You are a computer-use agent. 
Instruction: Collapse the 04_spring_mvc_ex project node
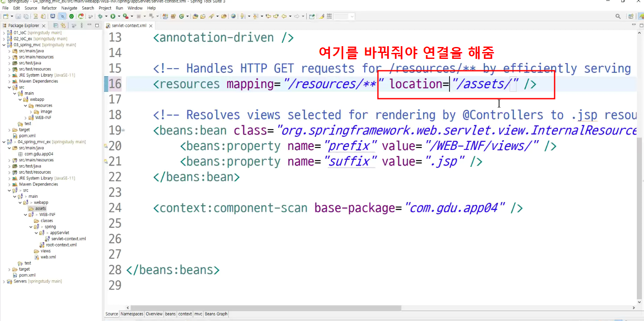click(4, 142)
